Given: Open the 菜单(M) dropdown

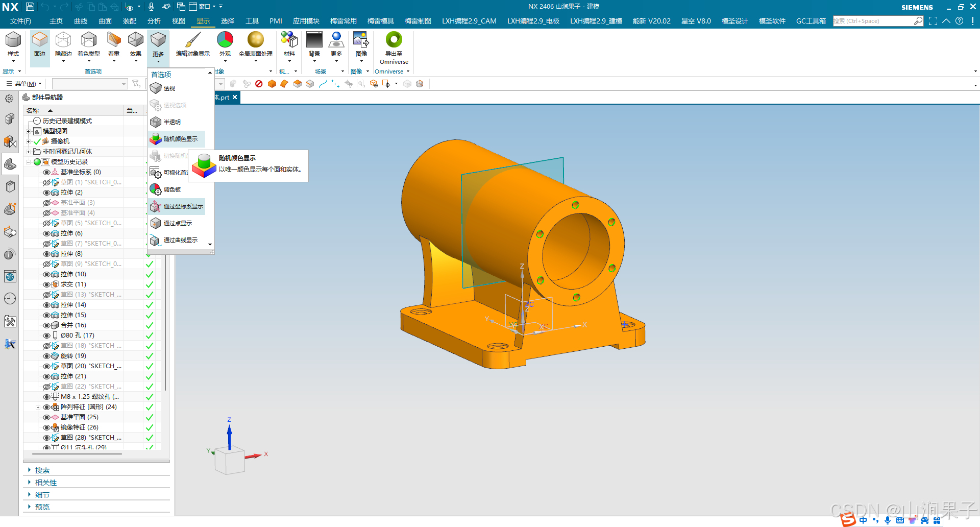Looking at the screenshot, I should click(24, 84).
